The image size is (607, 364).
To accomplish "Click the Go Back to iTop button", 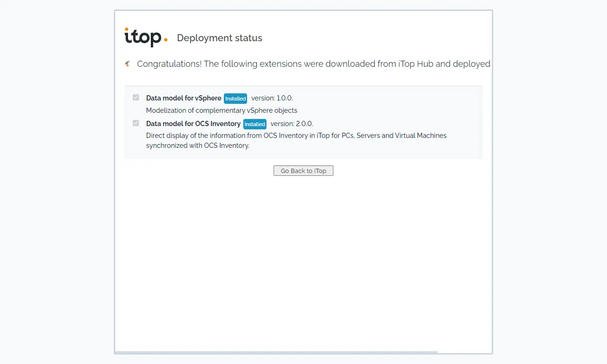I will (x=303, y=171).
